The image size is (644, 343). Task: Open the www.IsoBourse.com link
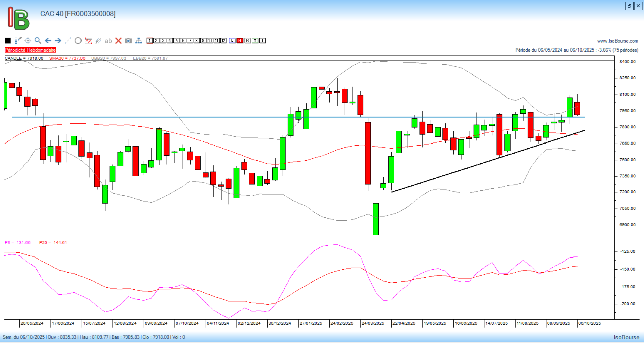[x=618, y=41]
